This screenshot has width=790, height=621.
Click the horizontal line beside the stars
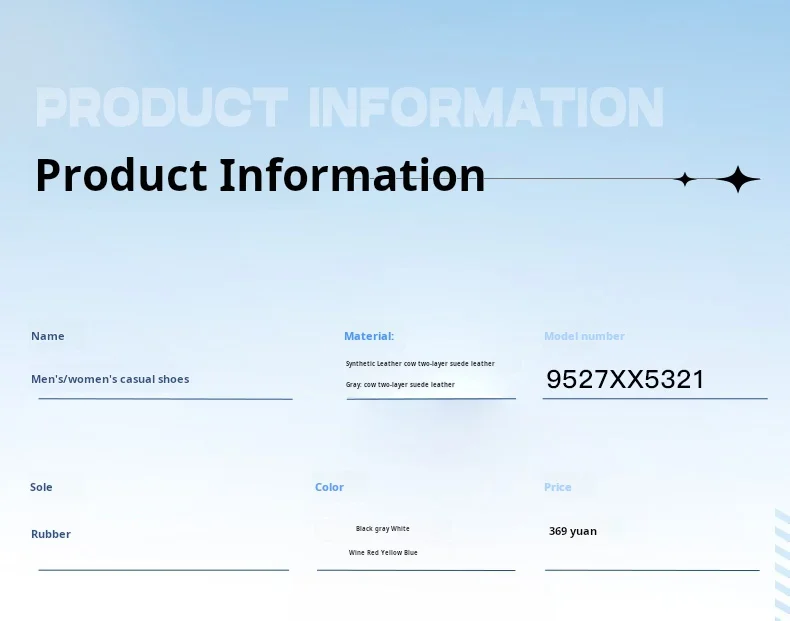pyautogui.click(x=579, y=178)
